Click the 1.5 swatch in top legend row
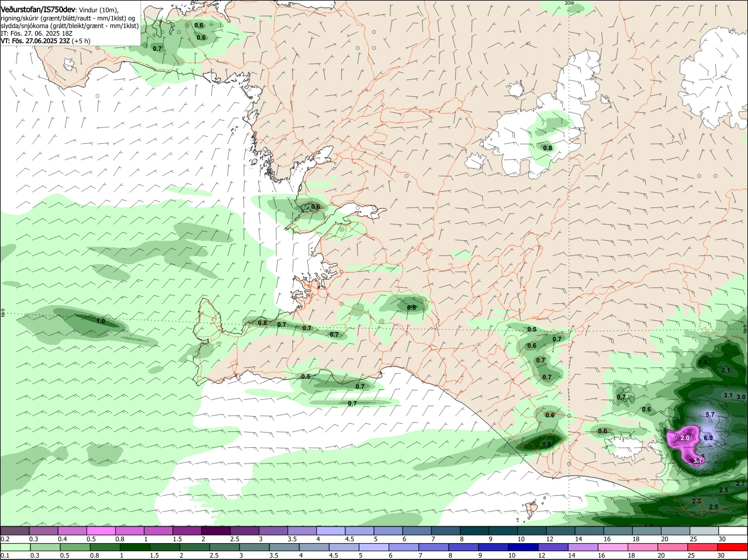Screen dimensions: 748x560 click(188, 531)
